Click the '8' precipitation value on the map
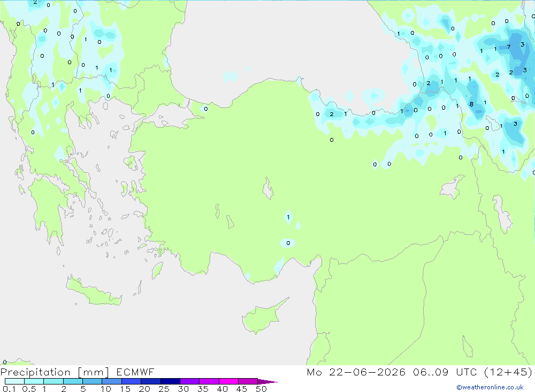Image resolution: width=535 pixels, height=392 pixels. [x=471, y=104]
